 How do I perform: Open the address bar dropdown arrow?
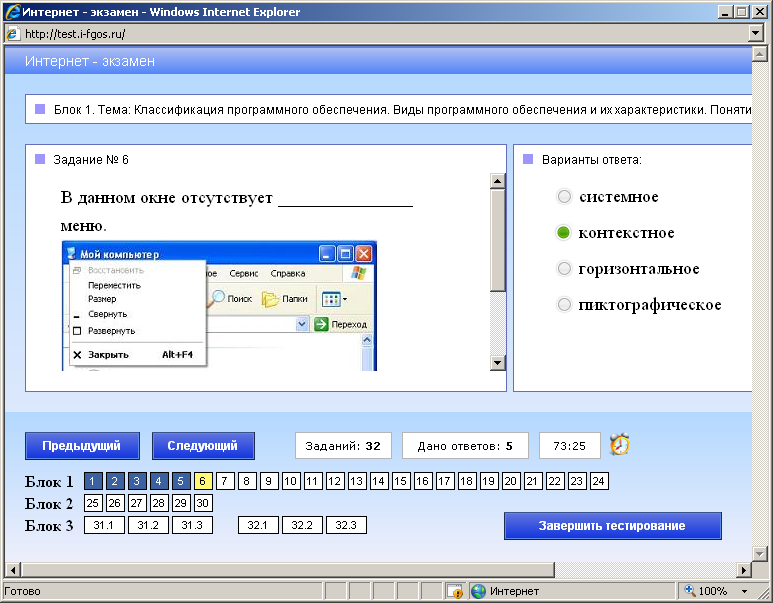(755, 34)
